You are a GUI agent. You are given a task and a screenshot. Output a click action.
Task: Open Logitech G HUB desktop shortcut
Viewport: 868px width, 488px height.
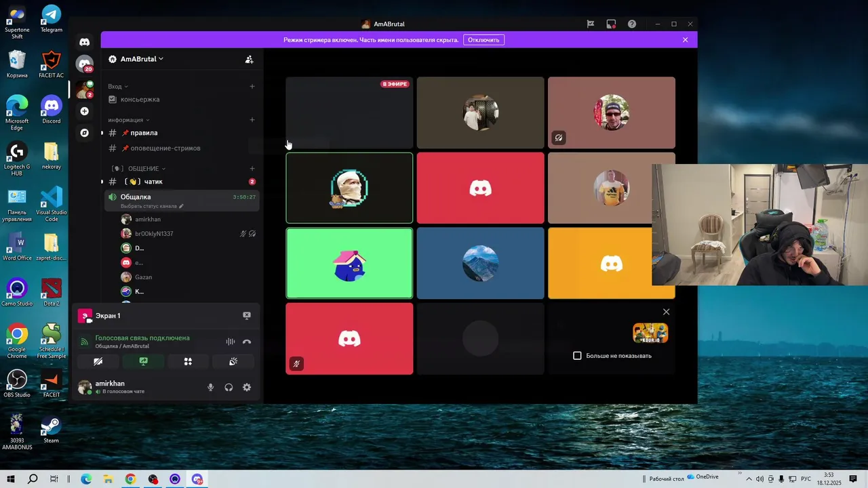pos(17,159)
